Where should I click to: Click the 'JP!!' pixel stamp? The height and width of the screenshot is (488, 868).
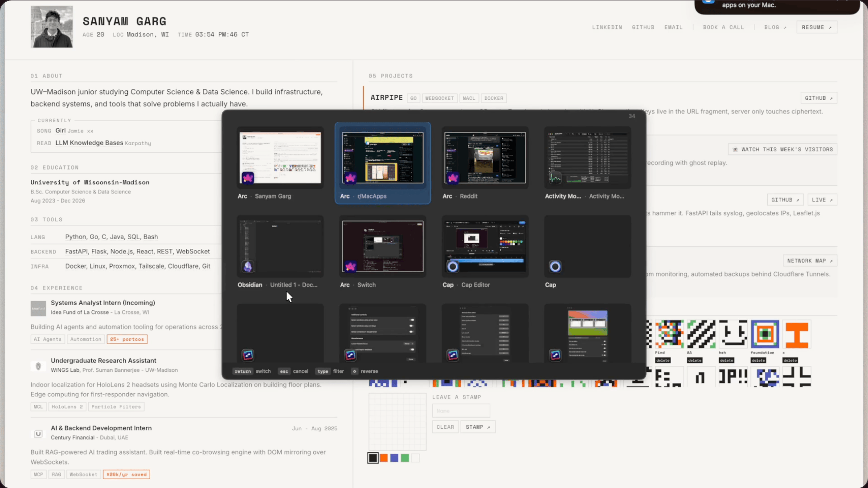[x=733, y=377]
